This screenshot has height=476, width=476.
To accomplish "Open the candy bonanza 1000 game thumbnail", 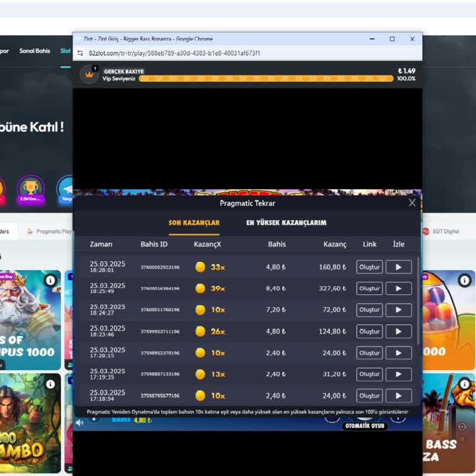I will 449,320.
